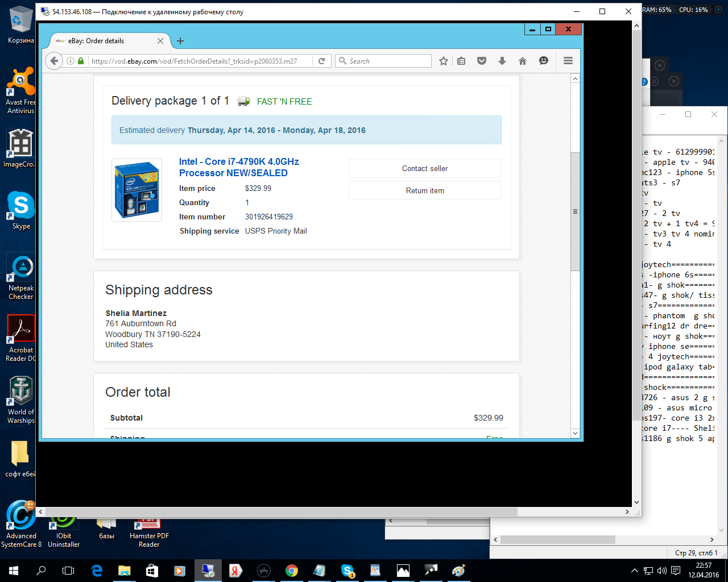Click the taskbar search magnifier
728x582 pixels.
coord(41,571)
